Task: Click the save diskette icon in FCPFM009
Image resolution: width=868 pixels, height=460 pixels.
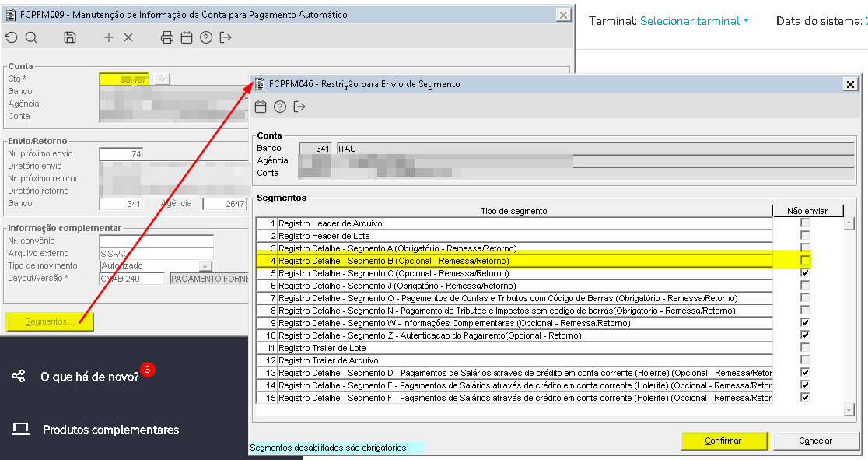Action: click(70, 37)
